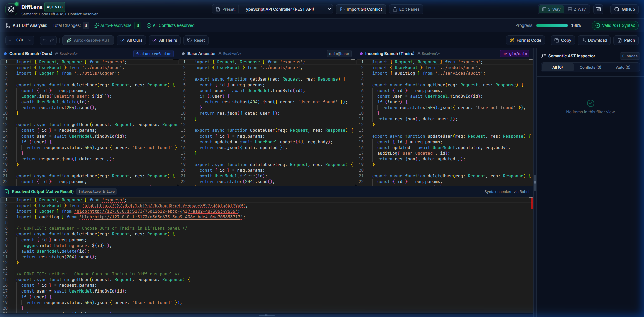Run Auto-Resolve AST
Viewport: 644px width, 317px height.
[x=88, y=40]
